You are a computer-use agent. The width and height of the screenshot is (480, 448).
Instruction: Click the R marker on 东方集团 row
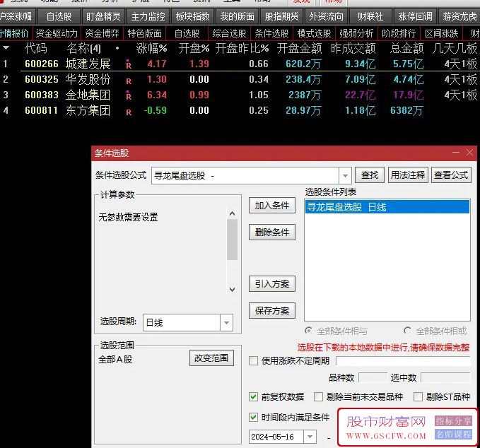(129, 112)
